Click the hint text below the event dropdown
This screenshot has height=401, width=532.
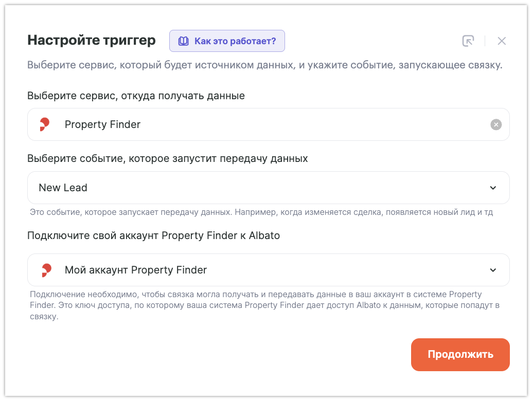pyautogui.click(x=261, y=212)
